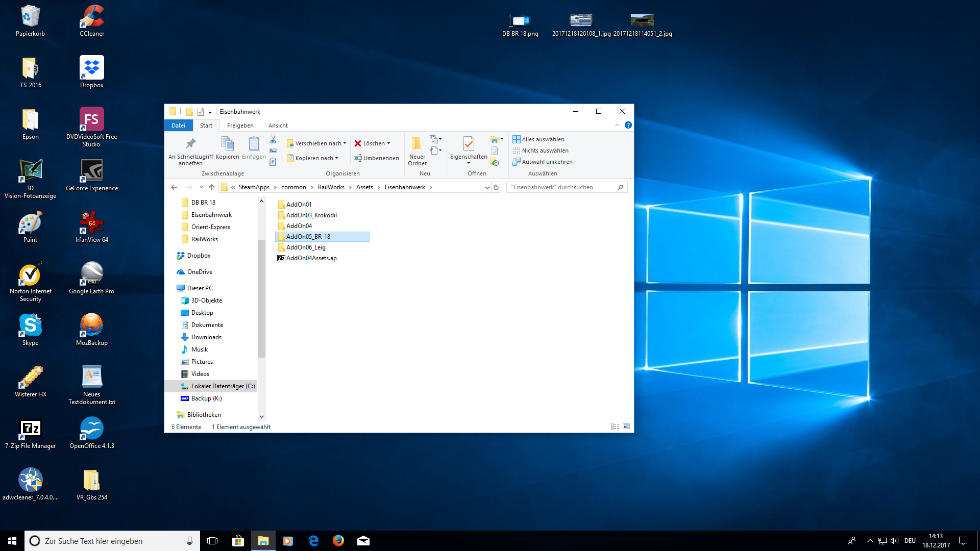This screenshot has width=980, height=551.
Task: Click RailWorks in the breadcrumb path
Action: (331, 187)
